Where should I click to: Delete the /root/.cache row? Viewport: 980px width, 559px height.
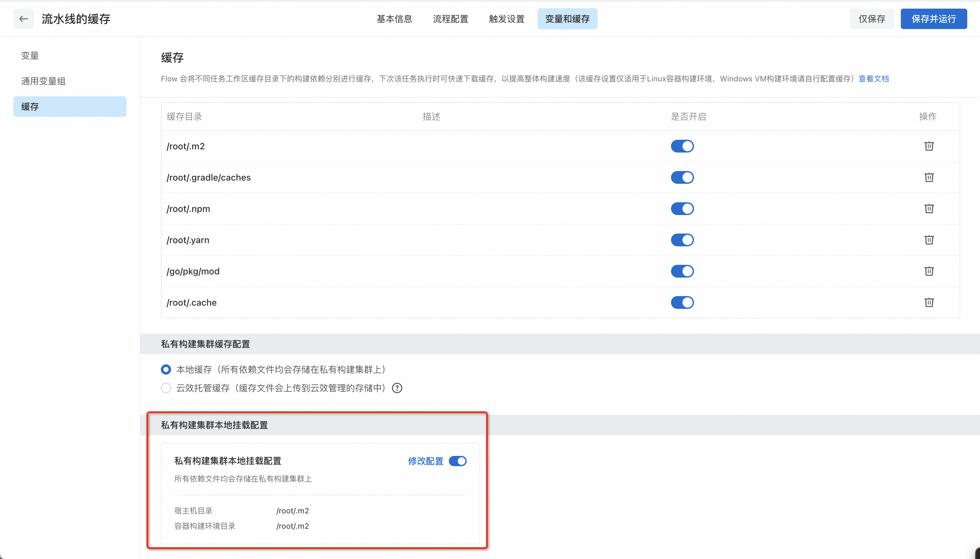929,302
